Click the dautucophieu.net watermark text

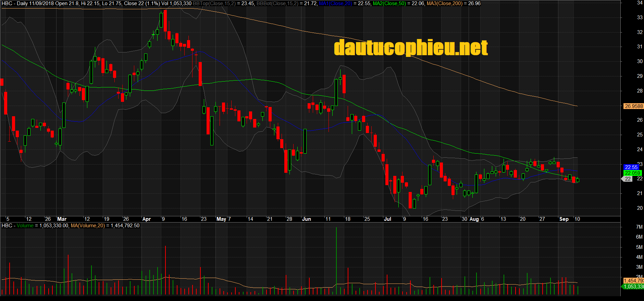click(411, 47)
